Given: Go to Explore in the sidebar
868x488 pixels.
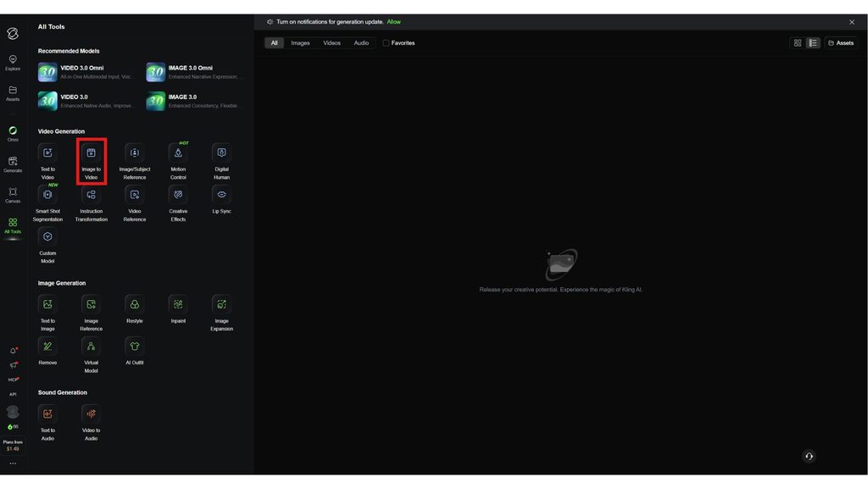Looking at the screenshot, I should 13,63.
